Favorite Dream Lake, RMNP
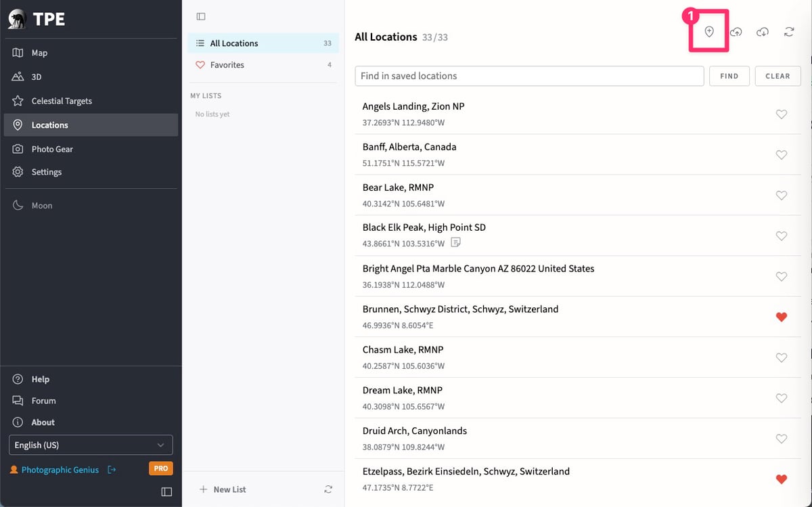The image size is (812, 507). pyautogui.click(x=781, y=398)
